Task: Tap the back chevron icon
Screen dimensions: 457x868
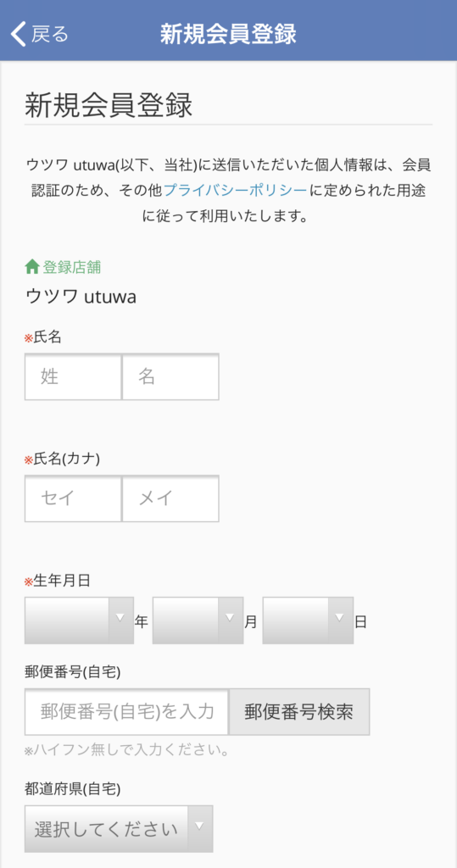Action: [x=19, y=34]
